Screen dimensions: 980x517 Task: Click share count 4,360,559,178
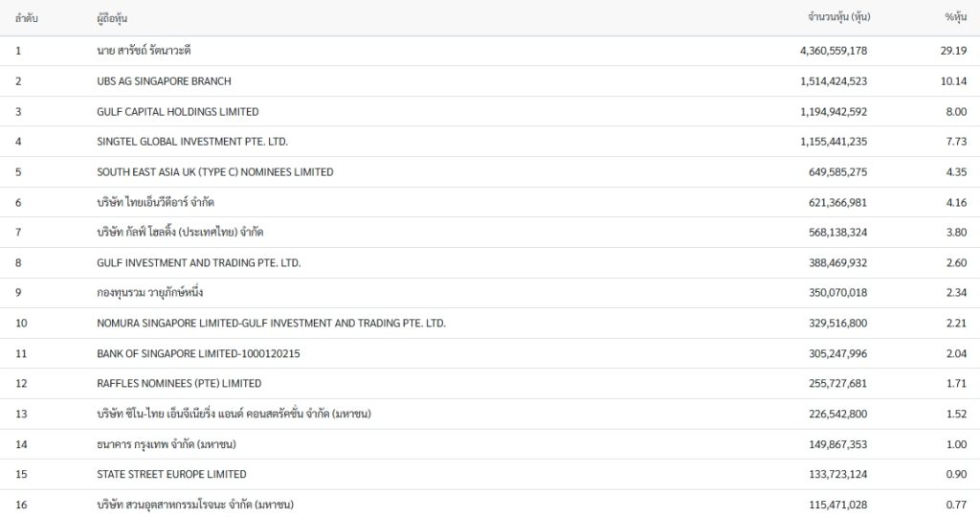834,51
